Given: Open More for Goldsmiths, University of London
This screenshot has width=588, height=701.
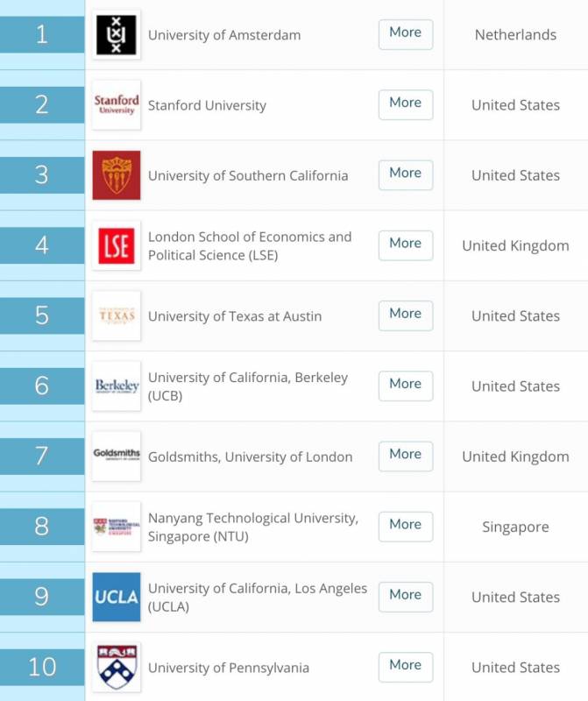Looking at the screenshot, I should click(x=405, y=454).
